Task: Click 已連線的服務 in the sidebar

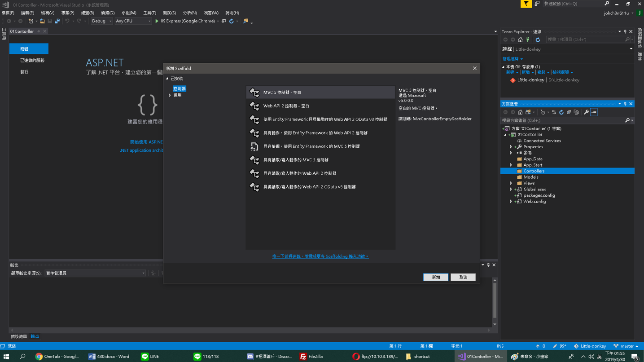Action: pos(32,60)
